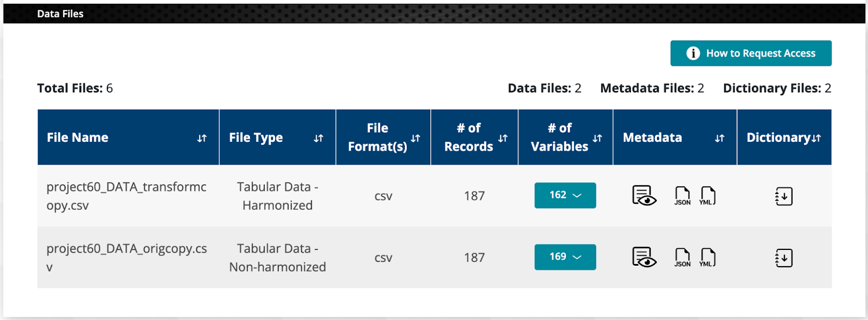Click the project60_DATA_origcopy.csv file name

click(126, 257)
